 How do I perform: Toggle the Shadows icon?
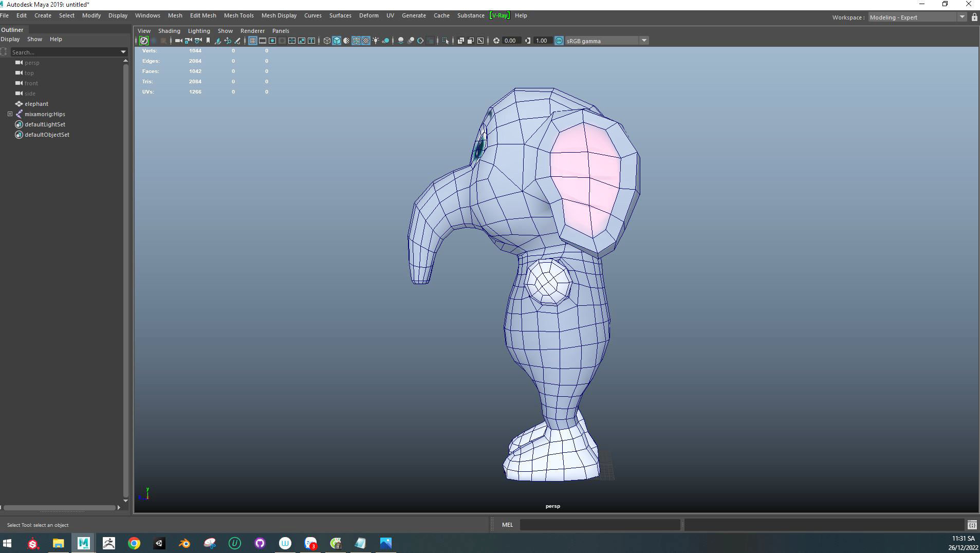pyautogui.click(x=385, y=41)
